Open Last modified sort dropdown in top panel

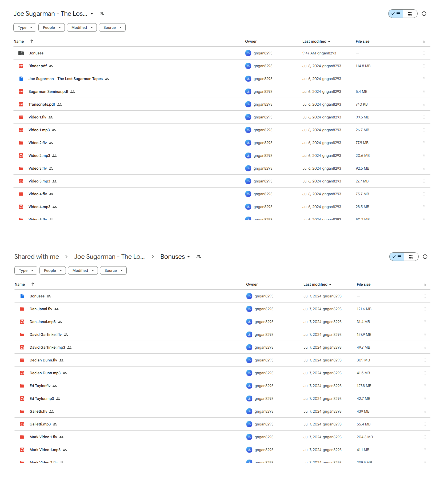tap(316, 41)
